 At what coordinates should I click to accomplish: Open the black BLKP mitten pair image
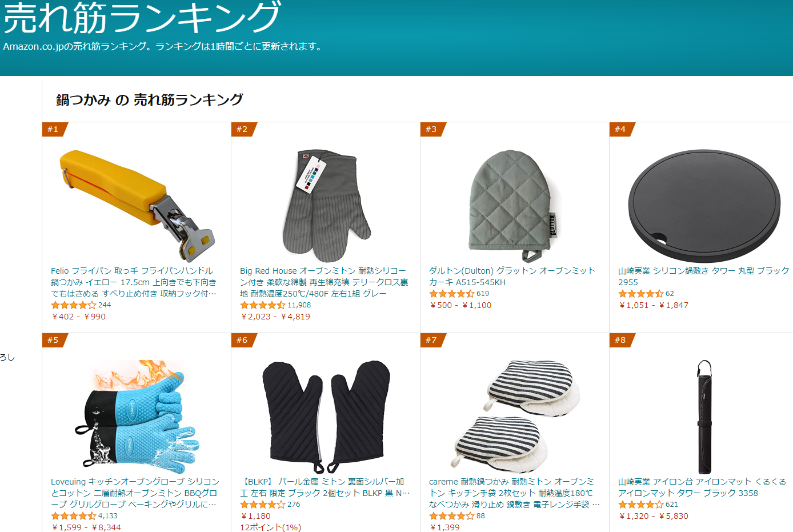click(327, 417)
